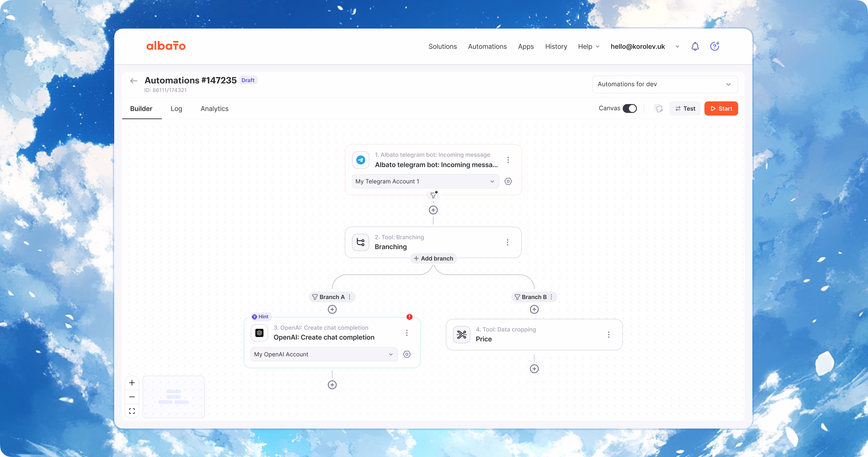Open the Analytics tab

pyautogui.click(x=214, y=109)
